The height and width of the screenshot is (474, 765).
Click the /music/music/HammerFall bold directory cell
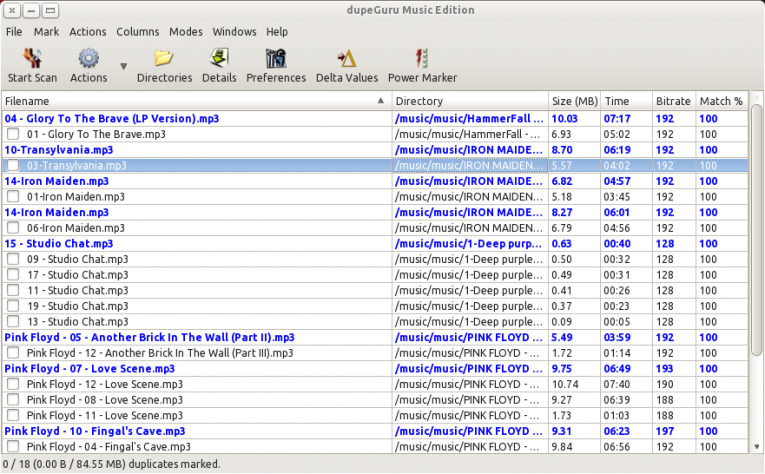(x=469, y=118)
